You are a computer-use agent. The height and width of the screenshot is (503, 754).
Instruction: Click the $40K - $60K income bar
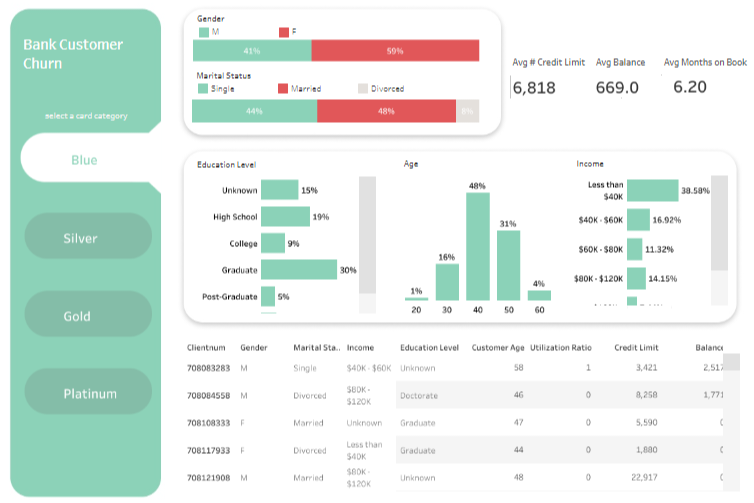click(639, 220)
